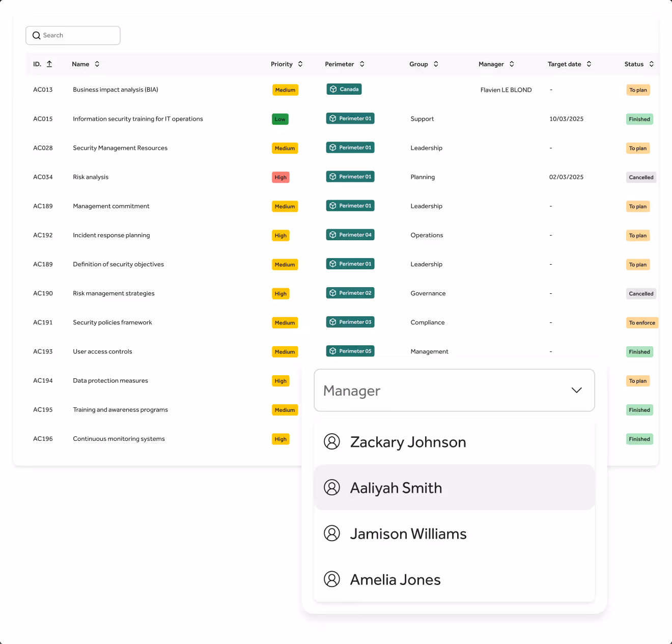Click the Perimeter 04 badge icon on Incident response planning
The image size is (672, 644).
(x=332, y=235)
